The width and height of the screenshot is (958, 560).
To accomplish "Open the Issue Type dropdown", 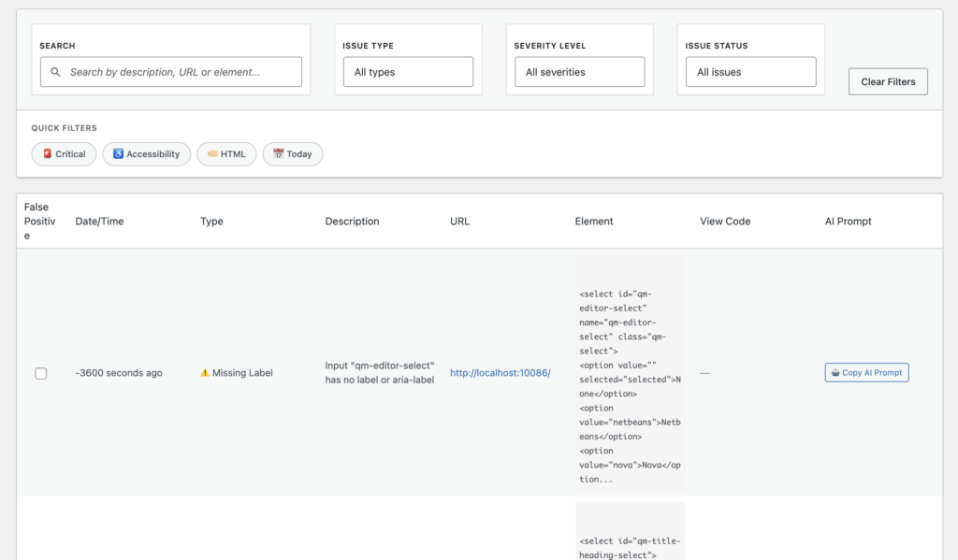I will (407, 72).
